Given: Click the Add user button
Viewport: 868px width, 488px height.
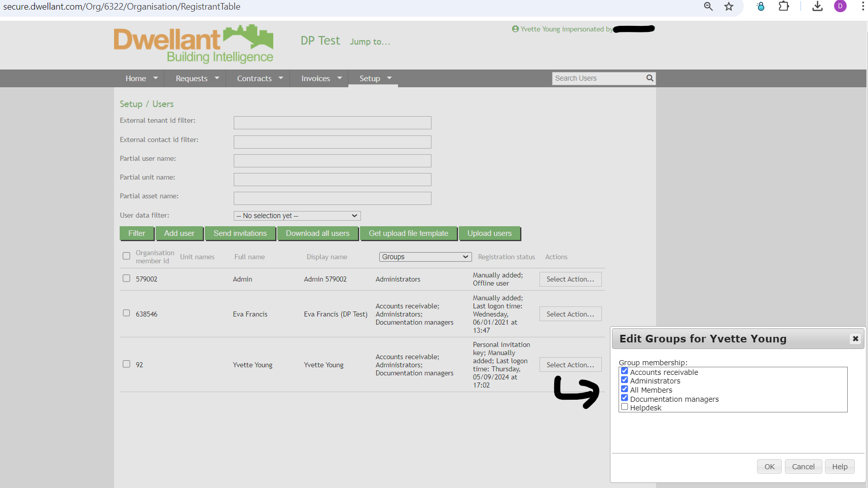Looking at the screenshot, I should tap(179, 233).
